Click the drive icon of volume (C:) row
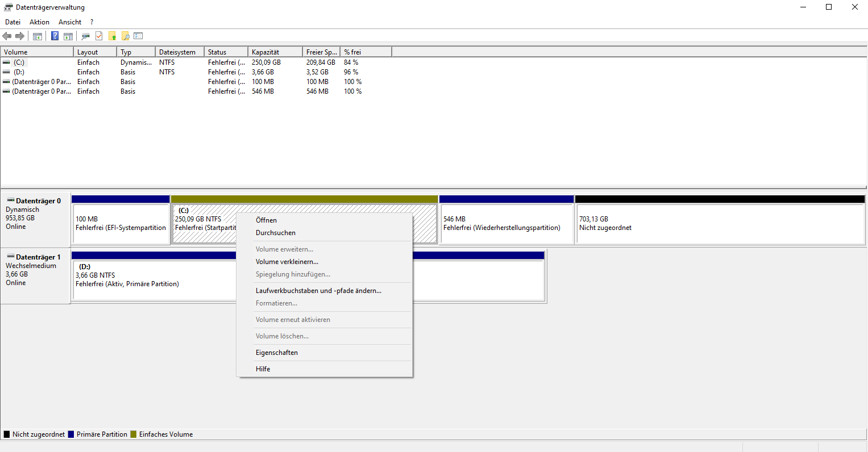The width and height of the screenshot is (868, 452). point(6,62)
